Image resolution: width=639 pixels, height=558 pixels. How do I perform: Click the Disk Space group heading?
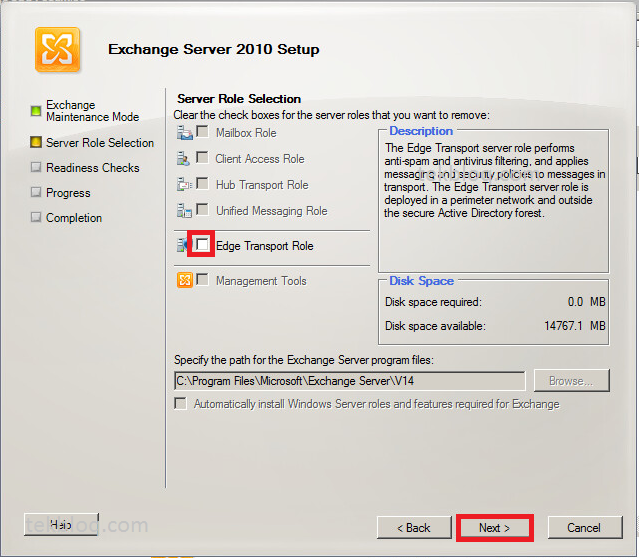click(421, 281)
